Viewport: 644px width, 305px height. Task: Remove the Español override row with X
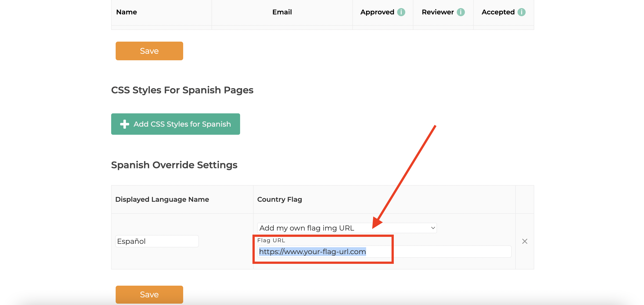(x=525, y=241)
